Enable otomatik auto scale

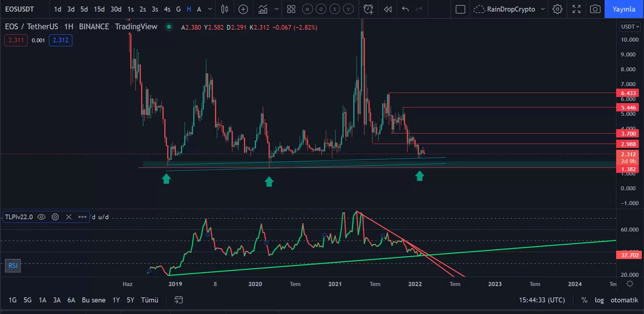pyautogui.click(x=624, y=300)
